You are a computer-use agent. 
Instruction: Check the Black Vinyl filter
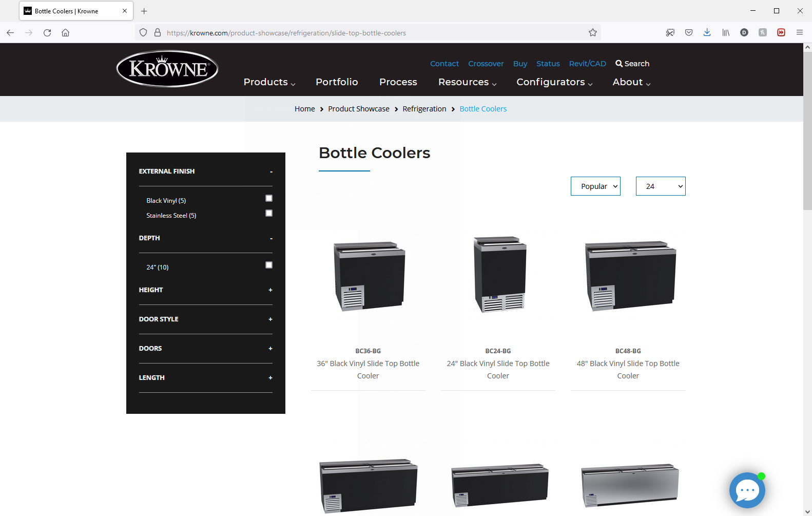[269, 198]
